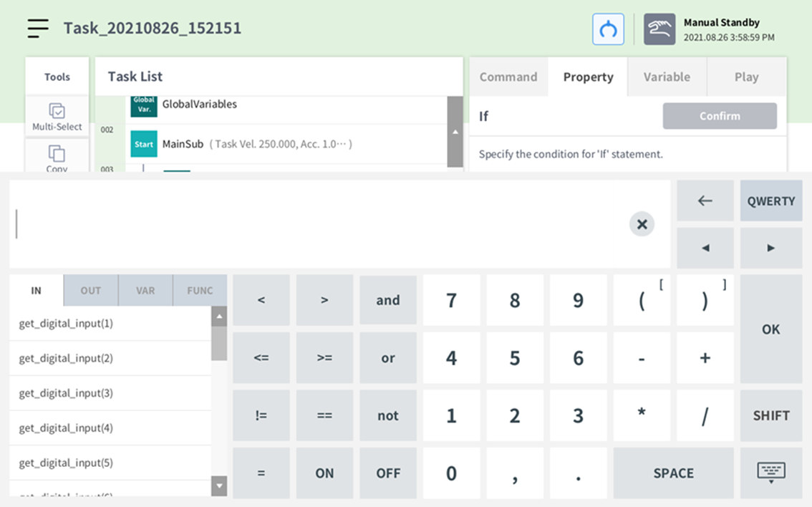Choose get_digital_input(3) from the list
This screenshot has width=812, height=507.
(66, 393)
